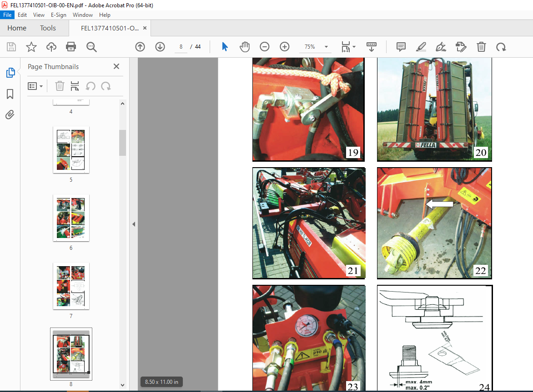Image resolution: width=533 pixels, height=392 pixels.
Task: Zoom out with the minus icon
Action: click(x=265, y=46)
